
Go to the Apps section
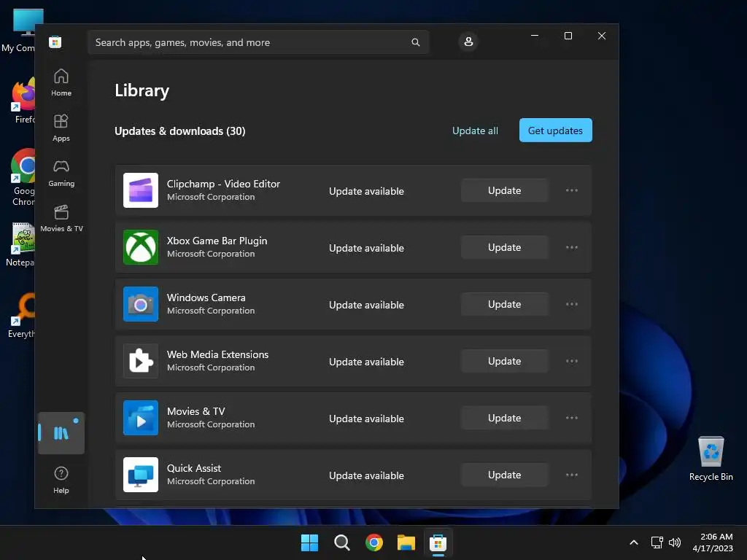(61, 128)
